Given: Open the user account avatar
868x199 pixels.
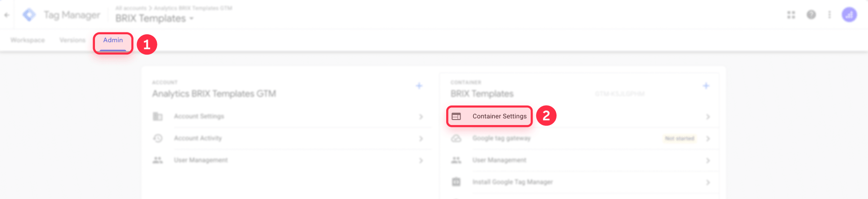Looking at the screenshot, I should tap(849, 15).
